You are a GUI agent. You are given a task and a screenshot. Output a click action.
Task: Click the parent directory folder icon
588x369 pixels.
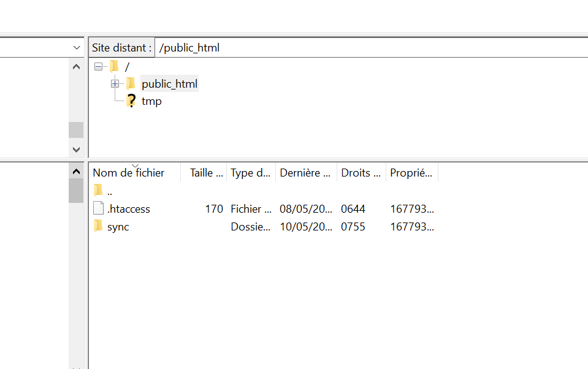pyautogui.click(x=98, y=191)
